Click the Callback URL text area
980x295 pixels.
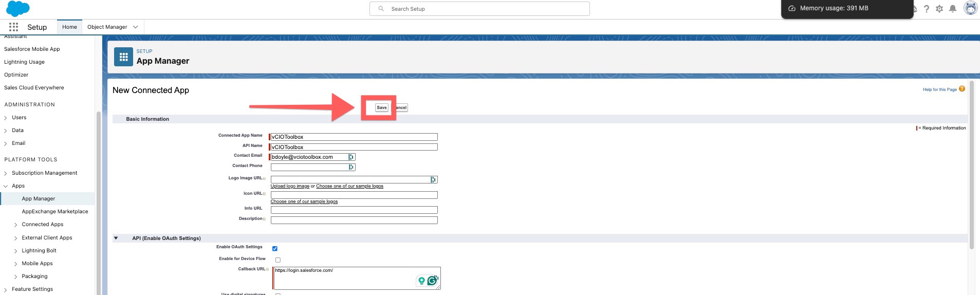click(357, 278)
